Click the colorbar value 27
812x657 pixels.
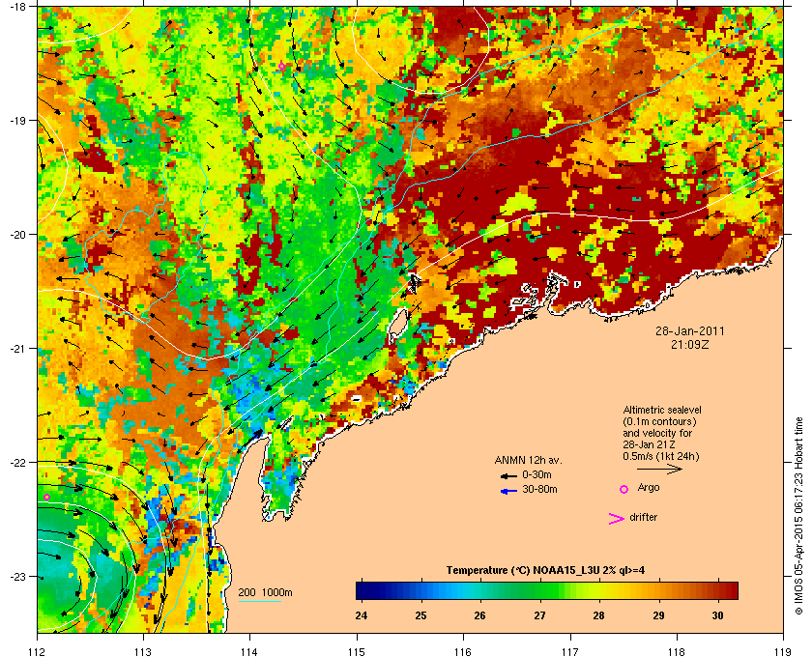pyautogui.click(x=539, y=615)
